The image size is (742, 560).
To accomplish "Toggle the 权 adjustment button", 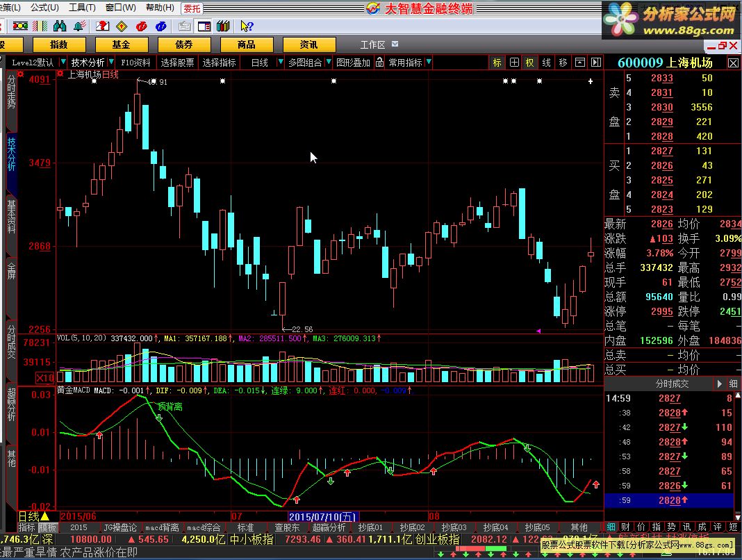I will pos(530,63).
